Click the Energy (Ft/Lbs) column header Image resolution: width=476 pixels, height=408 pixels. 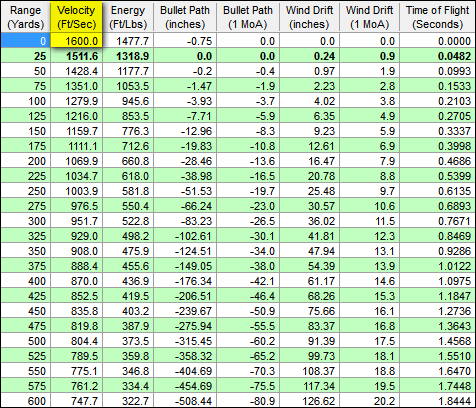(128, 17)
